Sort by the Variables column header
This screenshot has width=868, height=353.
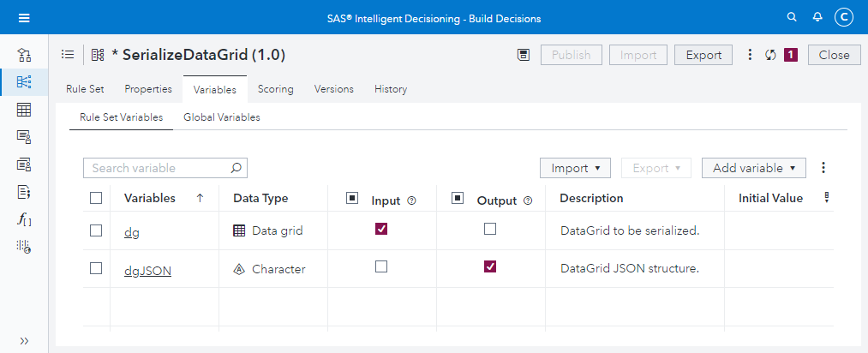(150, 198)
